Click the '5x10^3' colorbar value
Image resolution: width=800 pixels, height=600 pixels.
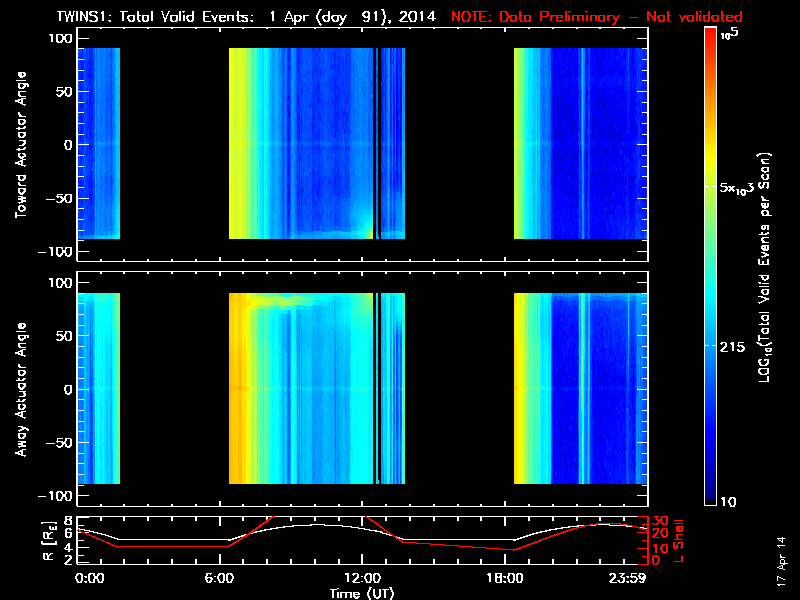[736, 188]
